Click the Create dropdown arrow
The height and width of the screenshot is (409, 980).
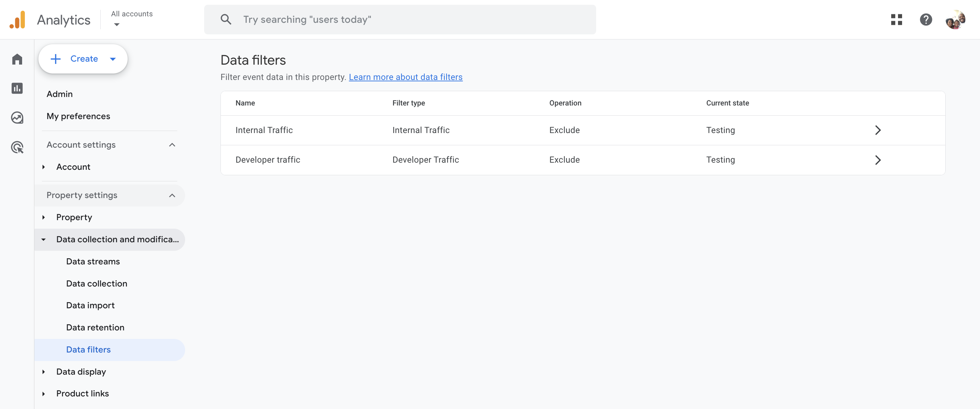[x=113, y=58]
